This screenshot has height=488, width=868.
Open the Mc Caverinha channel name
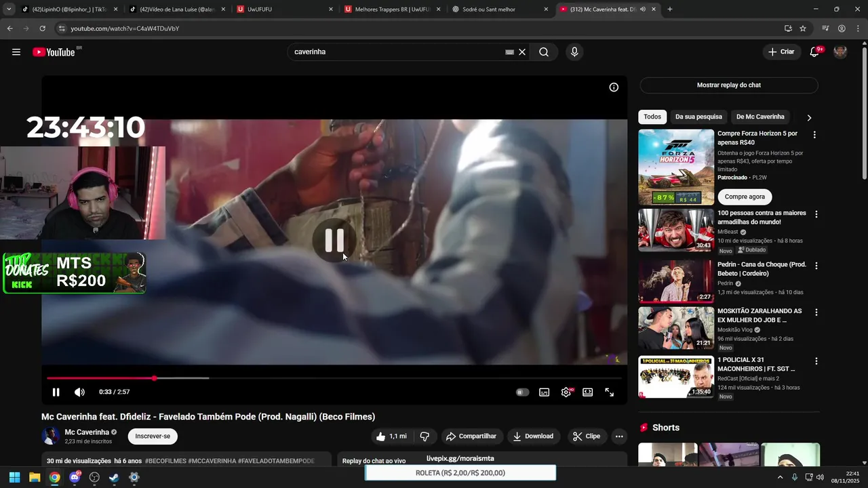click(x=87, y=432)
